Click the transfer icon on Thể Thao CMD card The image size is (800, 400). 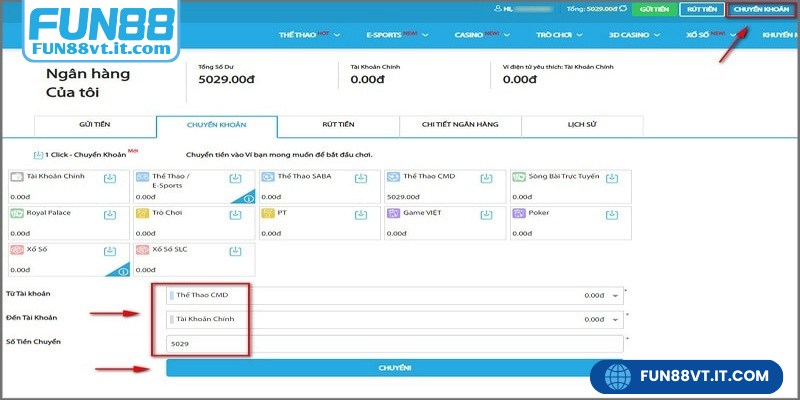(486, 179)
